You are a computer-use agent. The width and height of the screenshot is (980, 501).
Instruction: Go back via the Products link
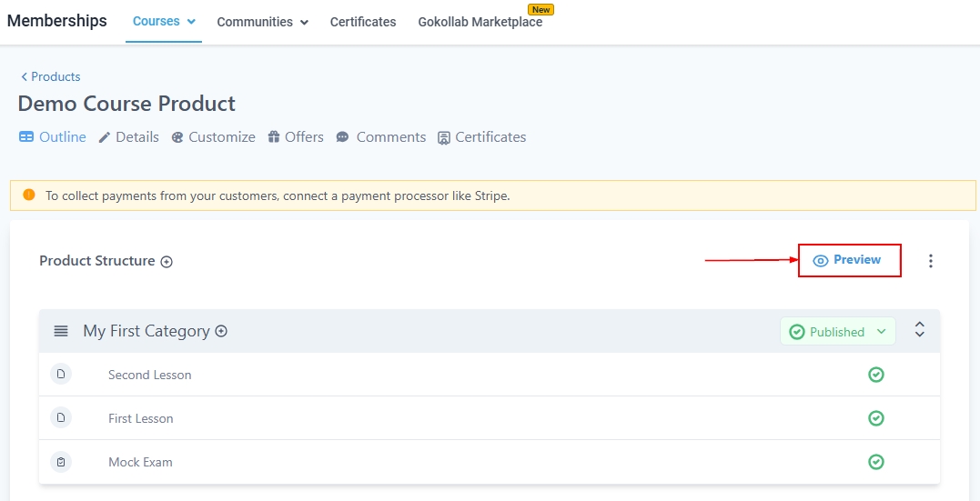pyautogui.click(x=51, y=77)
